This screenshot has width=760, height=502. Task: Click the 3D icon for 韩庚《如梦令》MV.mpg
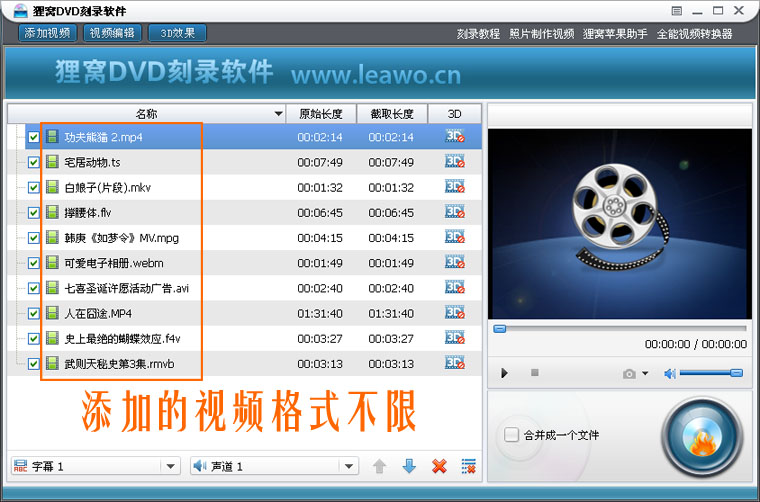[x=455, y=237]
